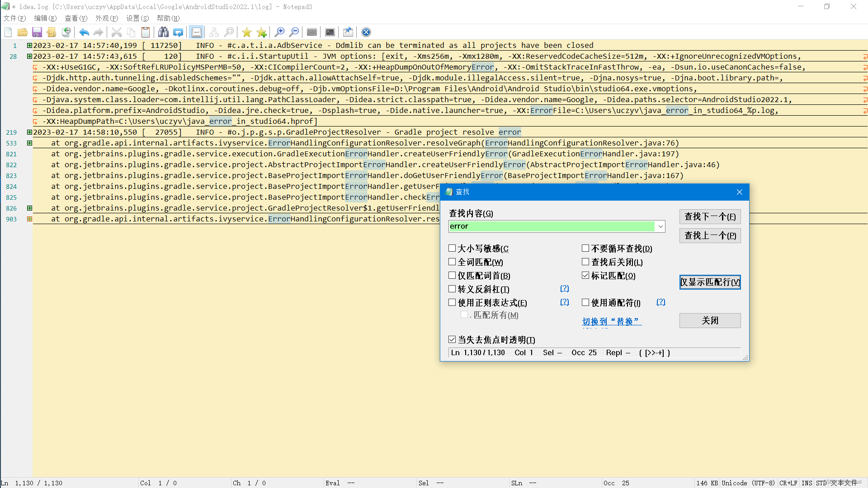Open Find with binoculars icon
868x488 pixels.
164,32
